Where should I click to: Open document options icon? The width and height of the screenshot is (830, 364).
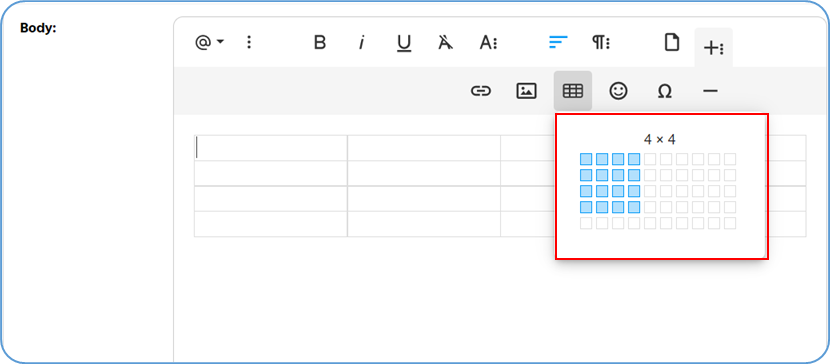point(672,42)
